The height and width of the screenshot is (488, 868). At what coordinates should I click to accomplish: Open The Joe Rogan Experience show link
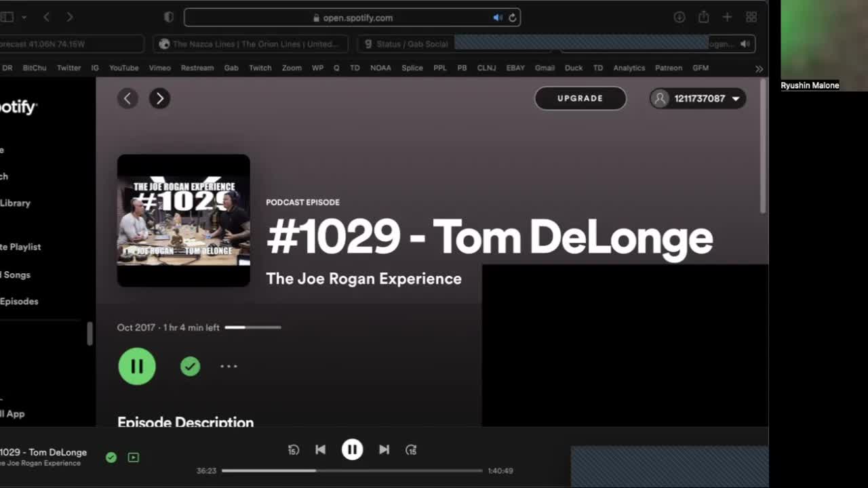coord(363,279)
